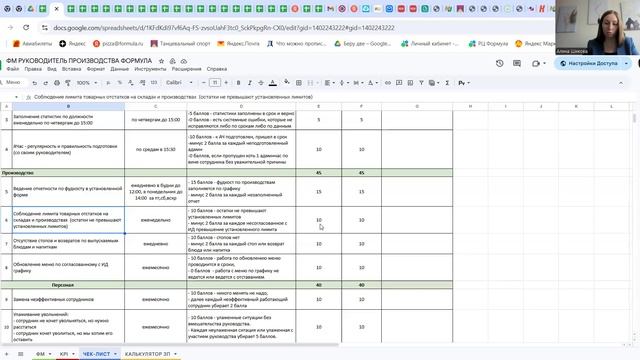Image resolution: width=640 pixels, height=360 pixels.
Task: Search the menus field
Action: coord(12,82)
